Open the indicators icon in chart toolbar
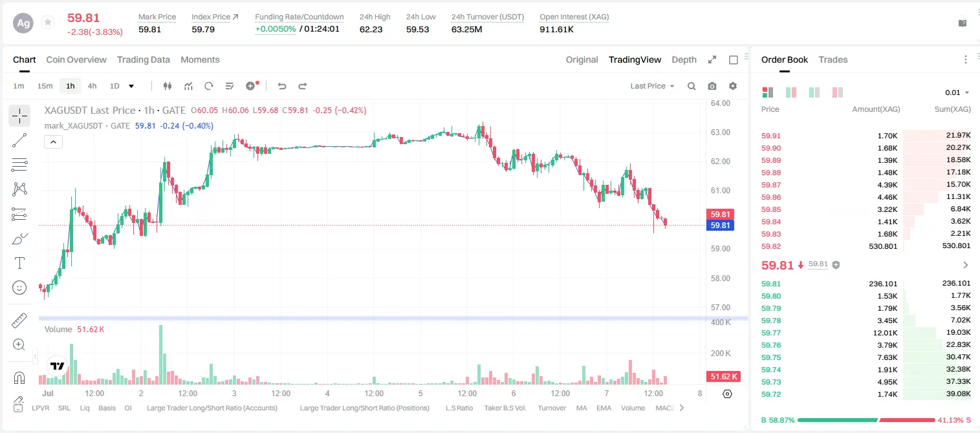The height and width of the screenshot is (433, 980). tap(188, 86)
